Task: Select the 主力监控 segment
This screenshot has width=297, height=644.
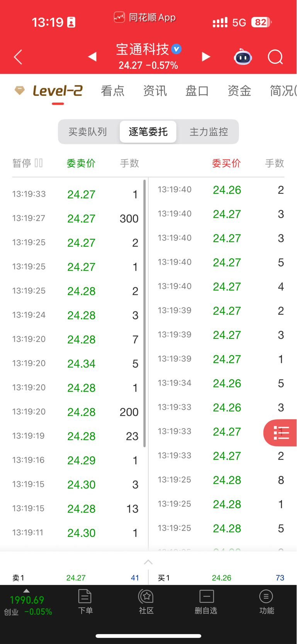Action: tap(209, 132)
